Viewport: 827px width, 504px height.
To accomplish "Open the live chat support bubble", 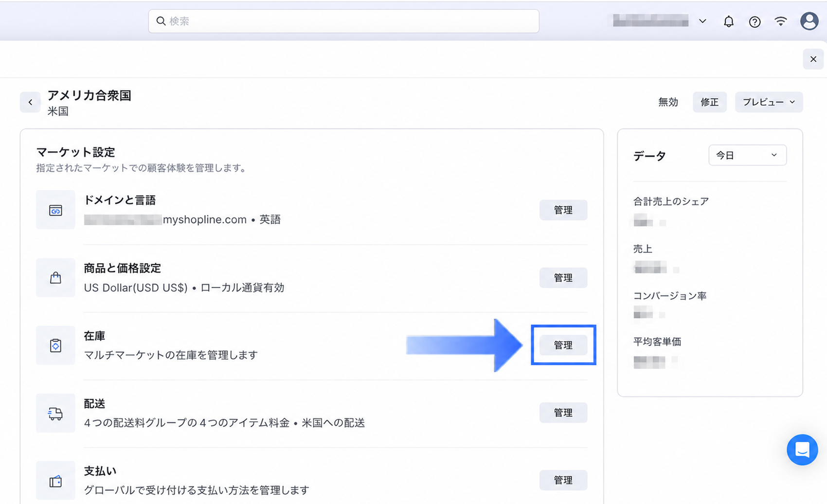I will pyautogui.click(x=802, y=450).
